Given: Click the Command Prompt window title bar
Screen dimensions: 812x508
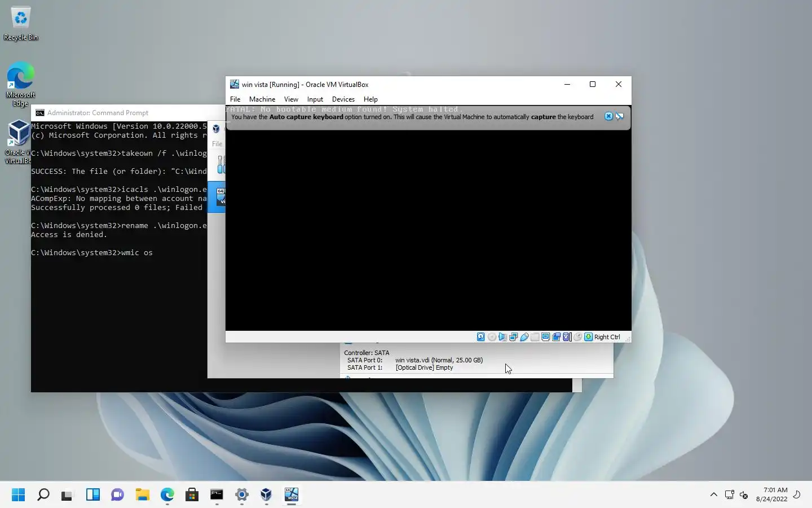Looking at the screenshot, I should (x=129, y=113).
